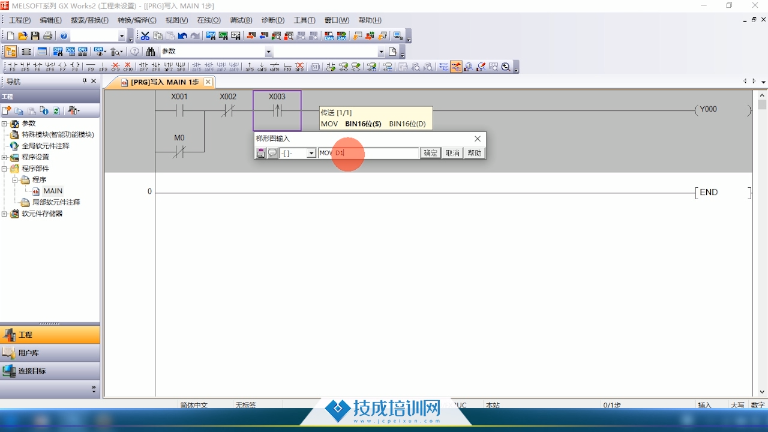Undo the last ladder edit
This screenshot has height=432, width=768.
point(182,36)
